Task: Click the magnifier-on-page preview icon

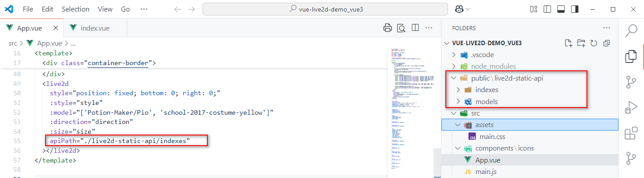Action: point(401,28)
